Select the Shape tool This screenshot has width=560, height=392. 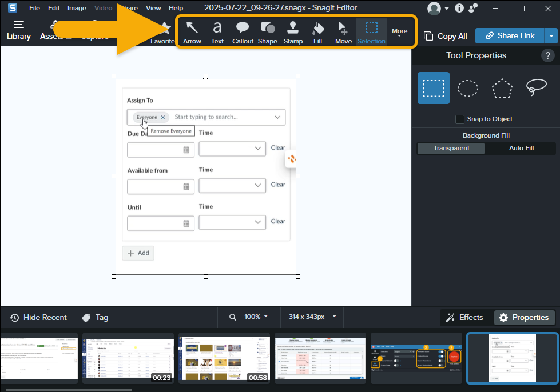[268, 33]
